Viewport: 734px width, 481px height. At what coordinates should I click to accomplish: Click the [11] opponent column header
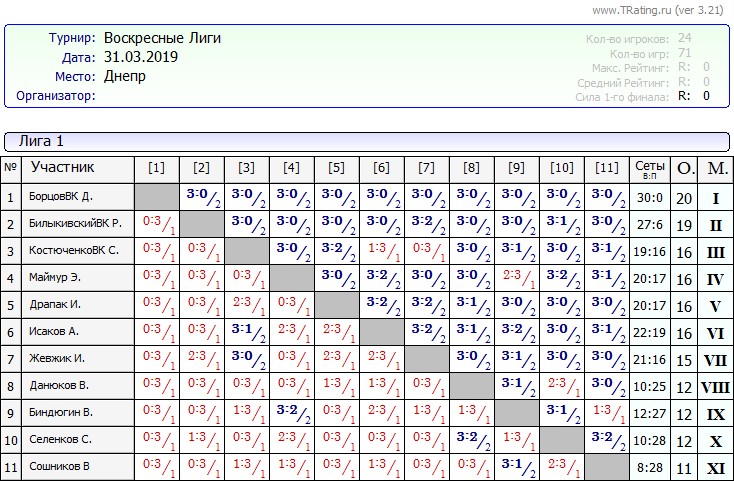(606, 168)
